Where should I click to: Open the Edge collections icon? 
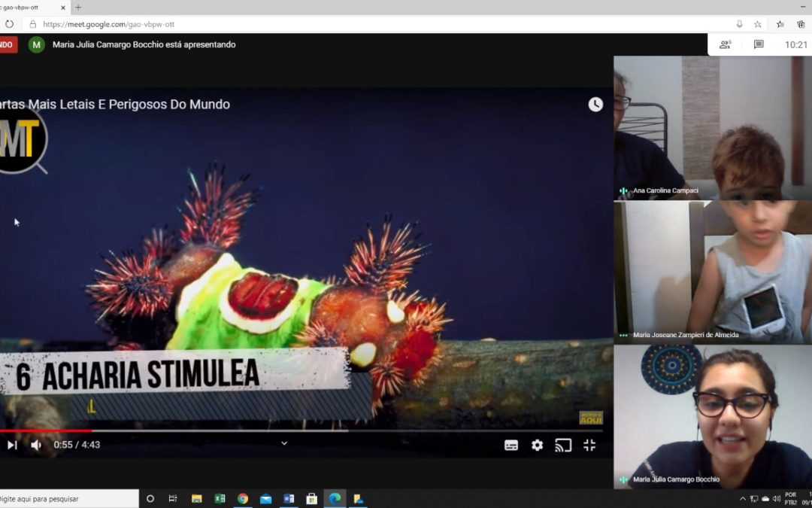click(801, 24)
